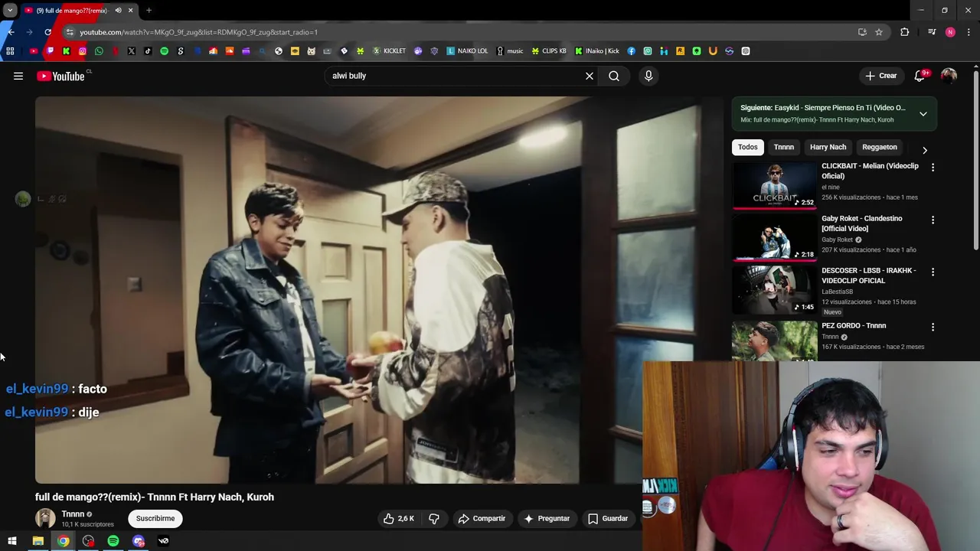980x551 pixels.
Task: Open Chrome media controls icon
Action: pos(932,32)
